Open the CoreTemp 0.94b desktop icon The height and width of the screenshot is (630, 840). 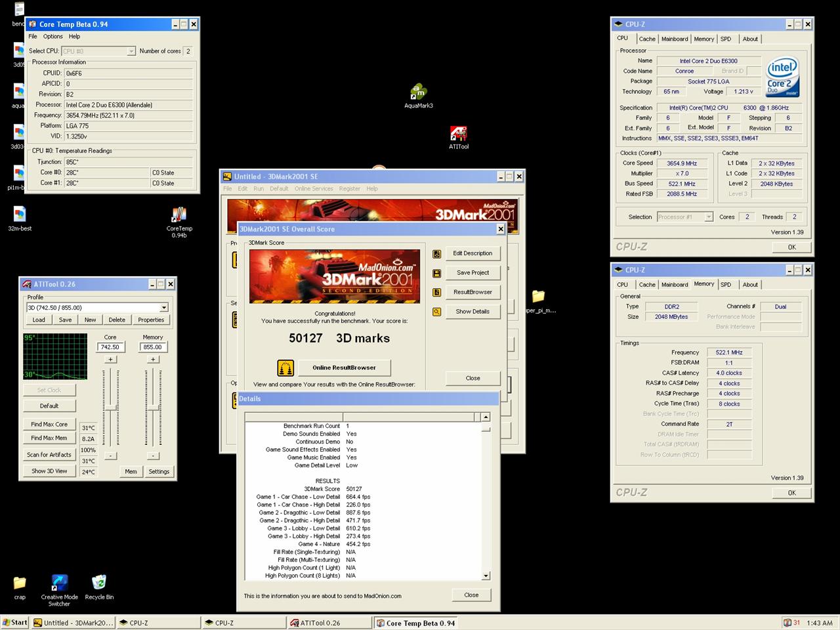179,215
